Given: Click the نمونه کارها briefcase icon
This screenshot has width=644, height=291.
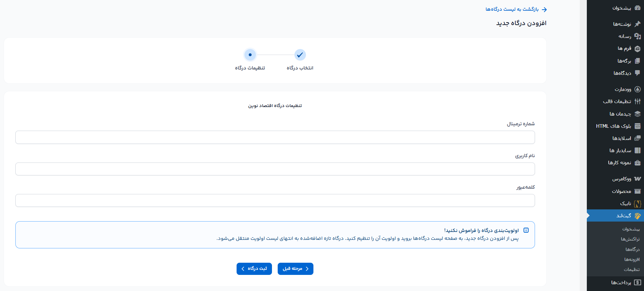Looking at the screenshot, I should (638, 163).
